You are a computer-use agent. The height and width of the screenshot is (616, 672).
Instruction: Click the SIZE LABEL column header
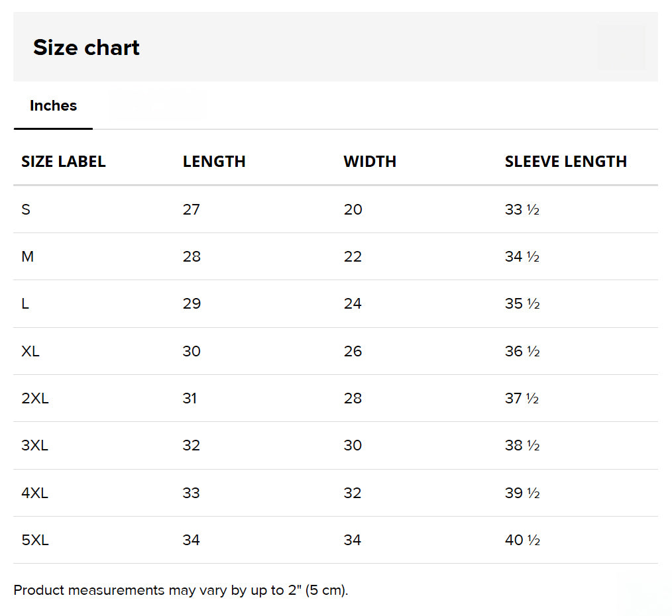(x=64, y=162)
